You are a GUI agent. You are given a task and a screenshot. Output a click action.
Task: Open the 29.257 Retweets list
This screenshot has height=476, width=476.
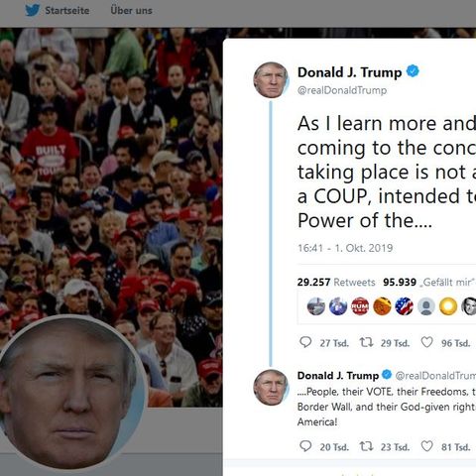336,282
